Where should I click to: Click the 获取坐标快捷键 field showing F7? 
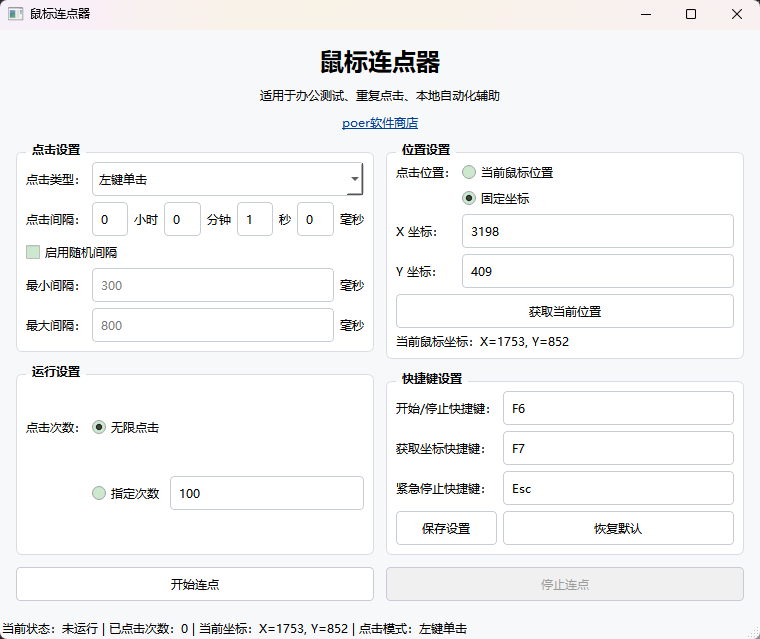pyautogui.click(x=618, y=448)
